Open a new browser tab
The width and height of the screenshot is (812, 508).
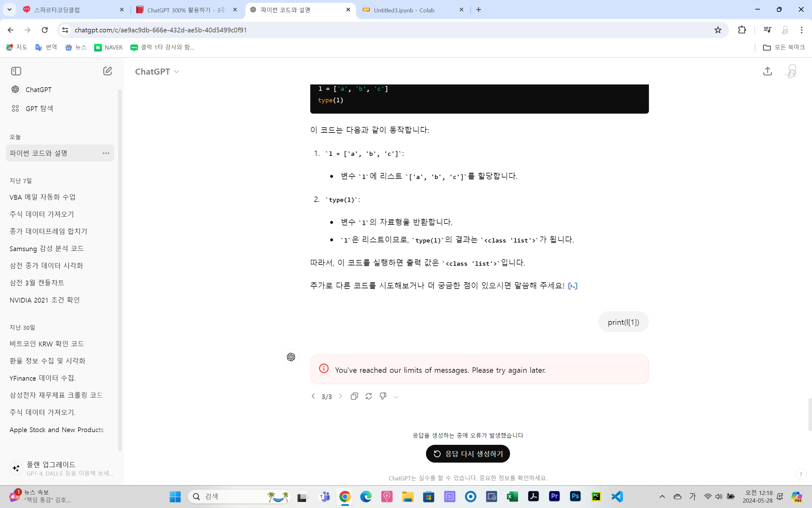click(478, 10)
